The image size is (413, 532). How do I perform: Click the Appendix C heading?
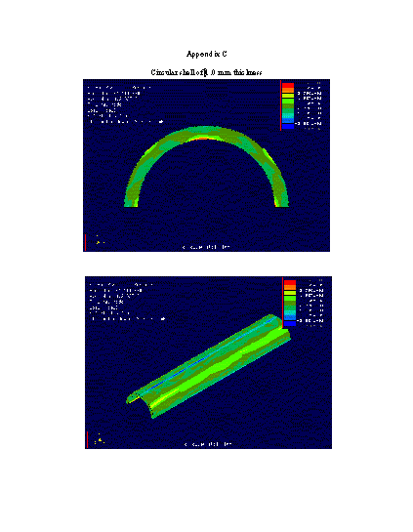pos(207,54)
